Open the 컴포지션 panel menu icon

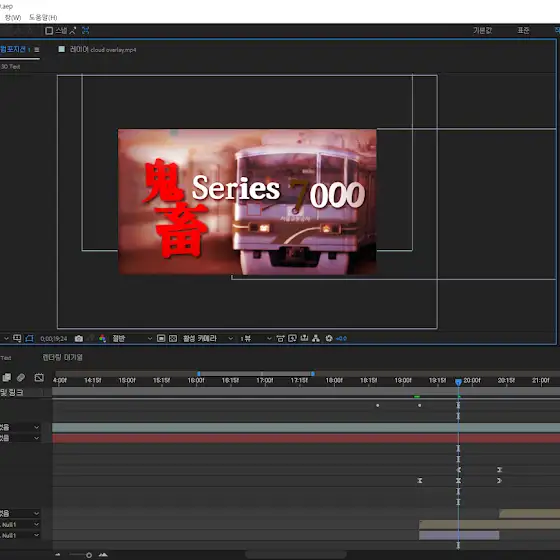(36, 50)
